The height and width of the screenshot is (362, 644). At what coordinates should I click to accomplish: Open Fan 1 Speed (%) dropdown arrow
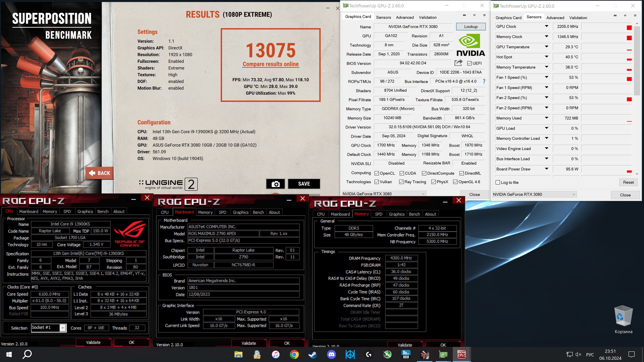click(x=546, y=77)
